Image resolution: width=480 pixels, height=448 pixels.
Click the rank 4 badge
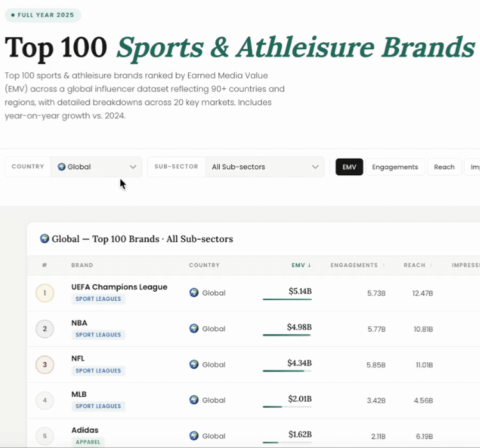click(x=45, y=400)
